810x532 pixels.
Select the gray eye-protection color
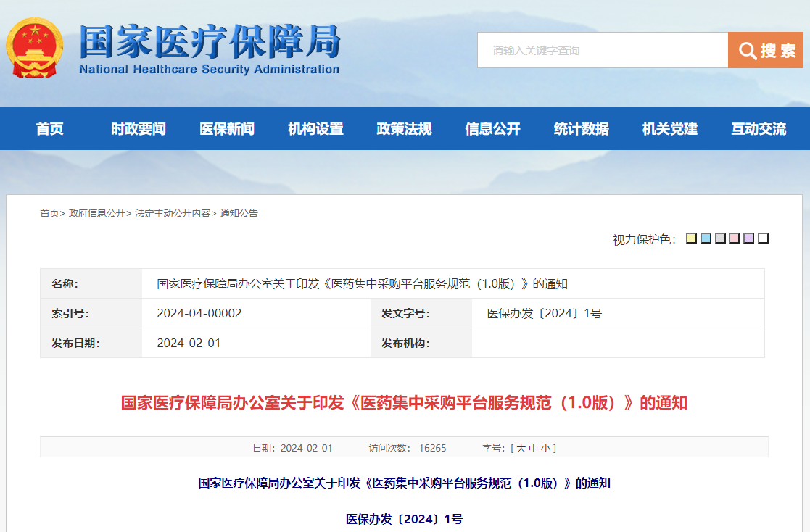(x=720, y=238)
